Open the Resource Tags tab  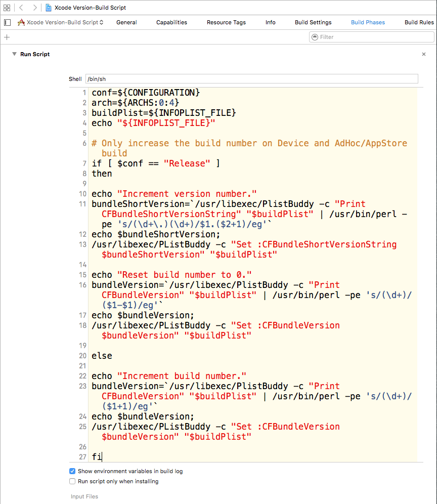[x=226, y=22]
